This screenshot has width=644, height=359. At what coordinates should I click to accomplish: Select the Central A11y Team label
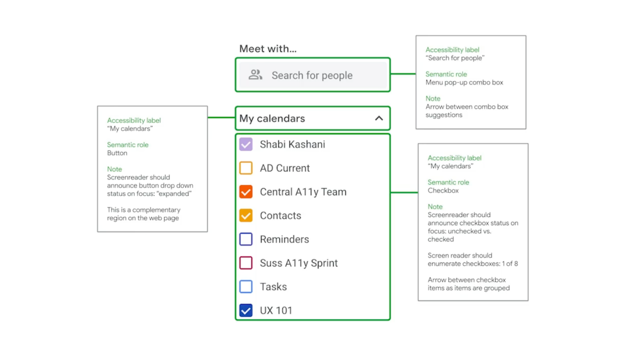click(x=303, y=192)
